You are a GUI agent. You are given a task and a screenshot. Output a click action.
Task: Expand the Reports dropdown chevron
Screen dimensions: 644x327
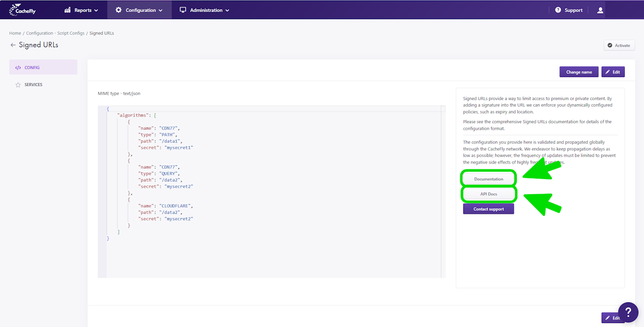point(96,11)
